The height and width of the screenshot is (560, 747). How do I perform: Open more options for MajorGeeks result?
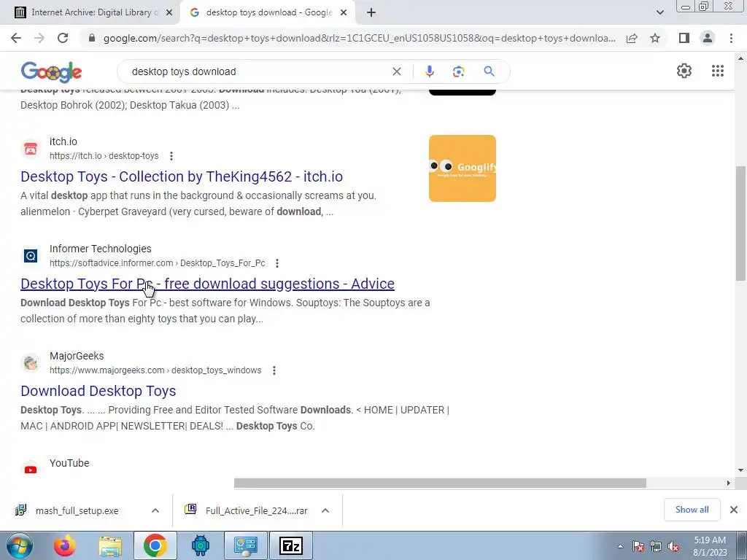pyautogui.click(x=274, y=370)
